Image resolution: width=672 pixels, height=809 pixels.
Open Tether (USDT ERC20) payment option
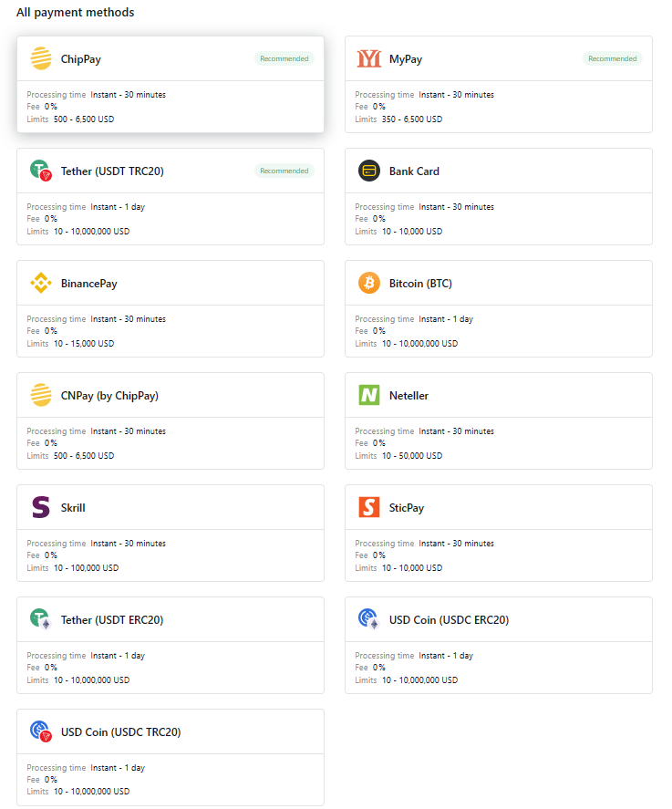pos(171,645)
